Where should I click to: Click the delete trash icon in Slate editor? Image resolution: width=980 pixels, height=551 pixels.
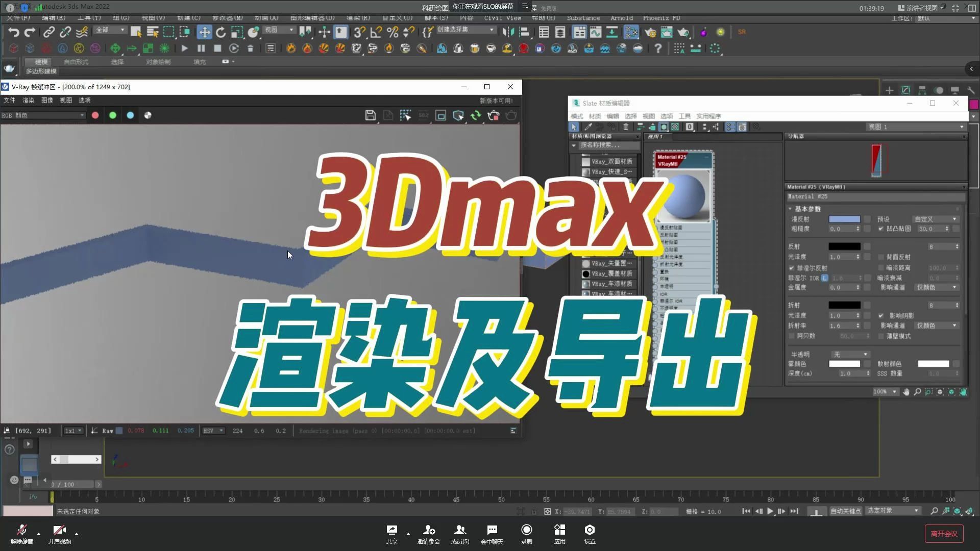(x=626, y=127)
